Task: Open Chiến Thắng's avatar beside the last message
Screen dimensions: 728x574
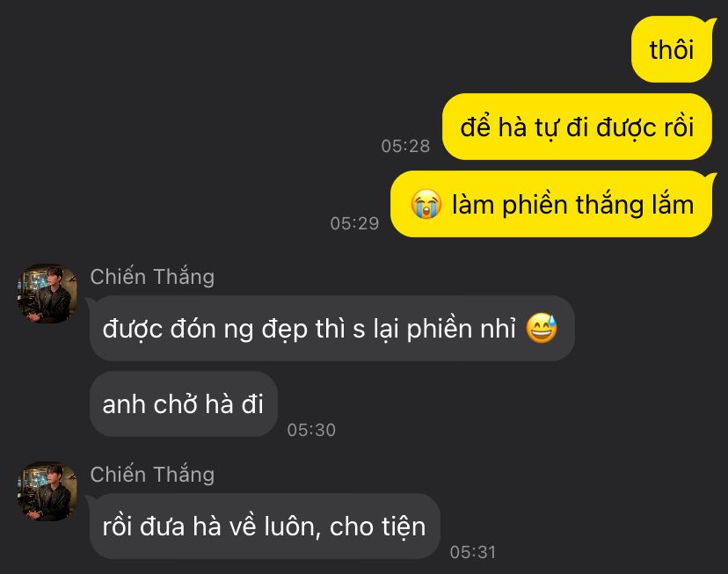Action: [x=47, y=491]
